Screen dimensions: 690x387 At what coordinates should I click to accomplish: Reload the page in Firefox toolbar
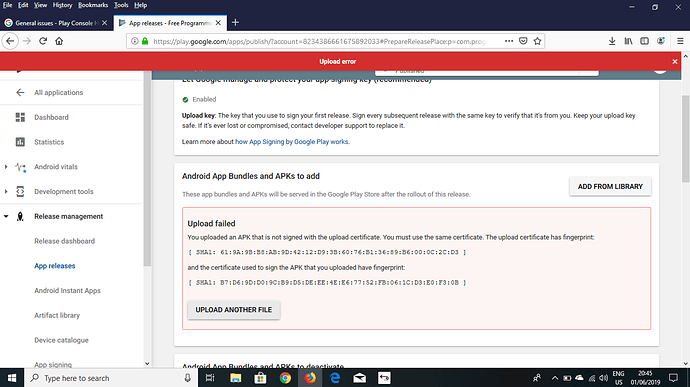coord(43,41)
